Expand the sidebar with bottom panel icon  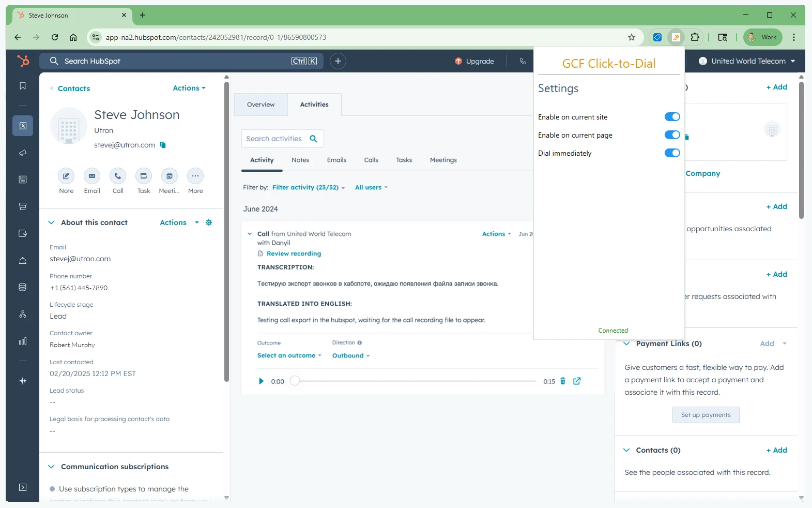[23, 487]
